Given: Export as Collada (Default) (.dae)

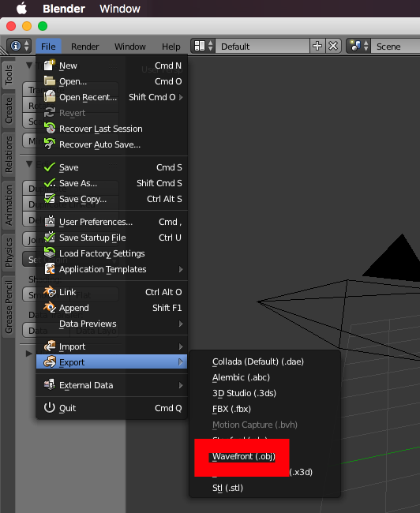Looking at the screenshot, I should [265, 361].
